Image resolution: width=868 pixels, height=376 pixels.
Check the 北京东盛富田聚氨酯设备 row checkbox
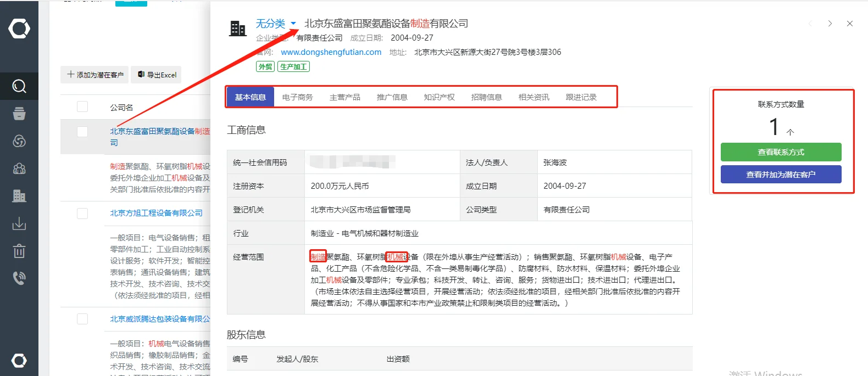[82, 132]
